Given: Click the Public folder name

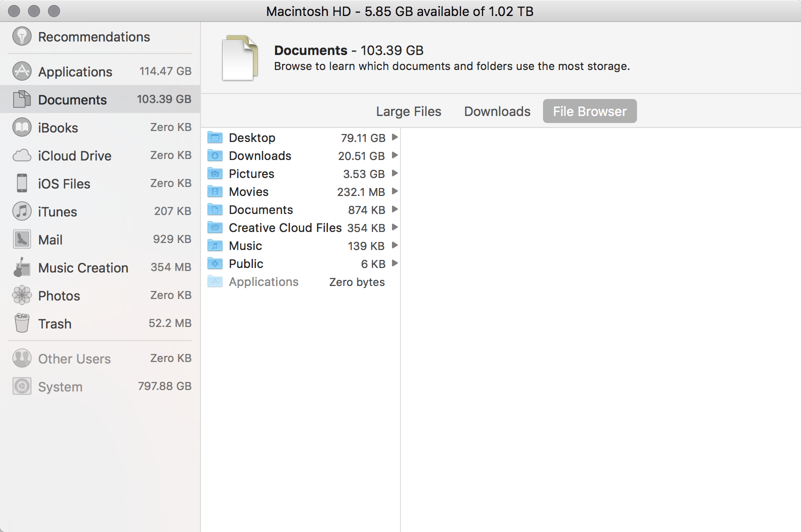Looking at the screenshot, I should 246,264.
